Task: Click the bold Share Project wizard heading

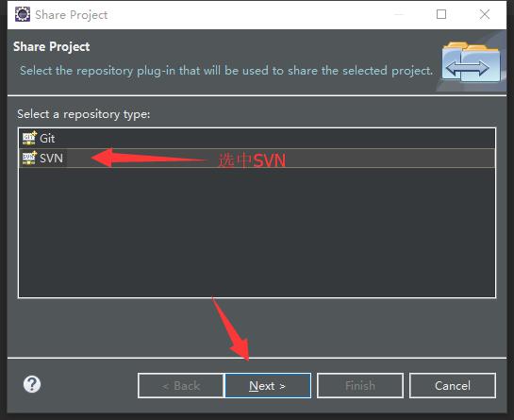Action: pos(52,46)
